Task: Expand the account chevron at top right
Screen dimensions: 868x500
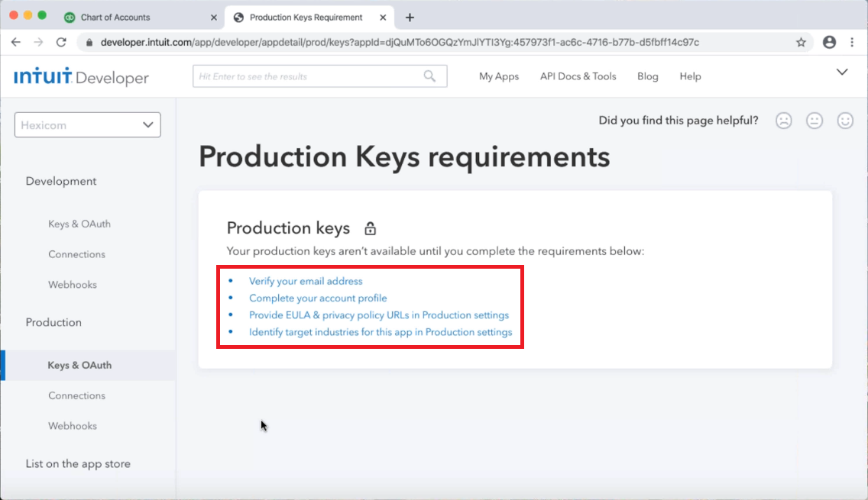Action: pyautogui.click(x=842, y=72)
